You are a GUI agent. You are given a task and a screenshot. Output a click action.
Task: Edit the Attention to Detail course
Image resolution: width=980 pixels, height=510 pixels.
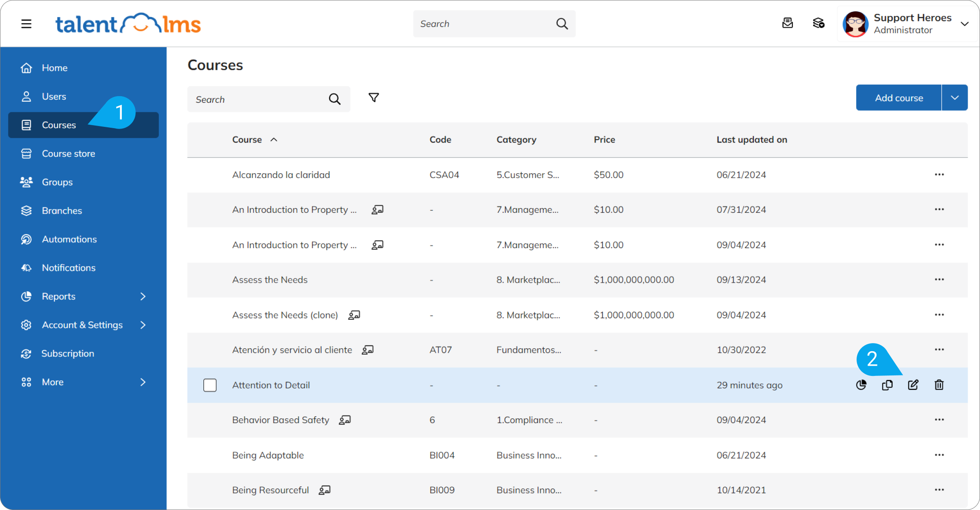[913, 385]
